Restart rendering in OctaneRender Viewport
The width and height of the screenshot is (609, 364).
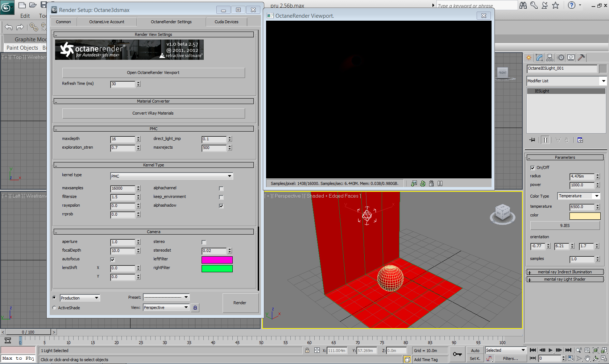(423, 183)
